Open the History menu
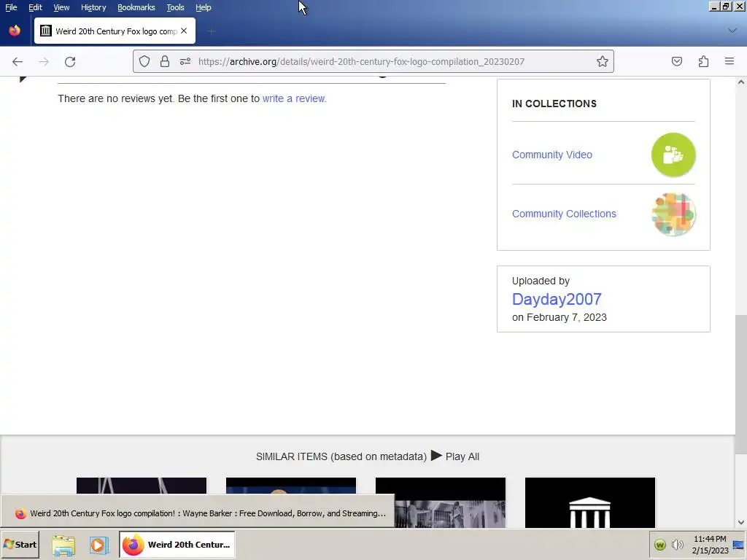Screen dimensions: 747x560 [x=93, y=7]
